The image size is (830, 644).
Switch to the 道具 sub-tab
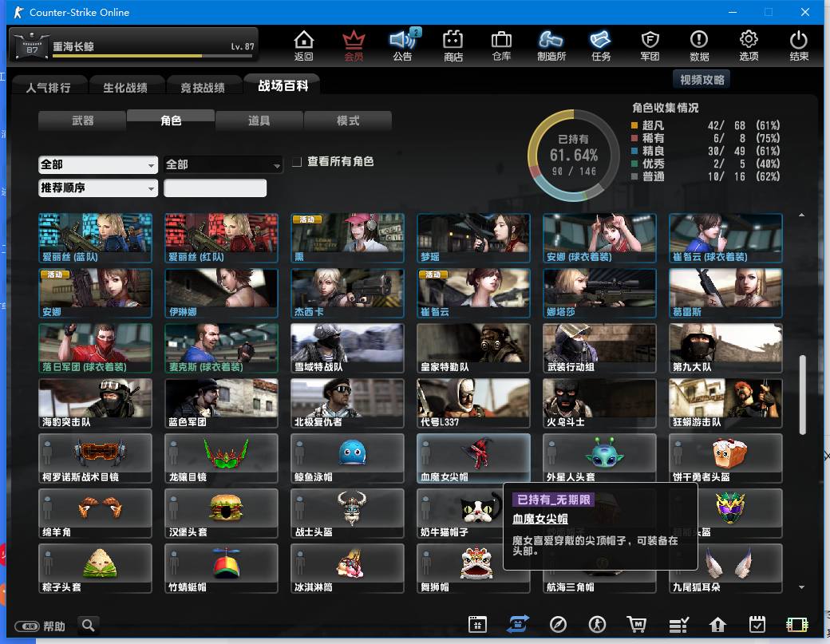pos(259,121)
